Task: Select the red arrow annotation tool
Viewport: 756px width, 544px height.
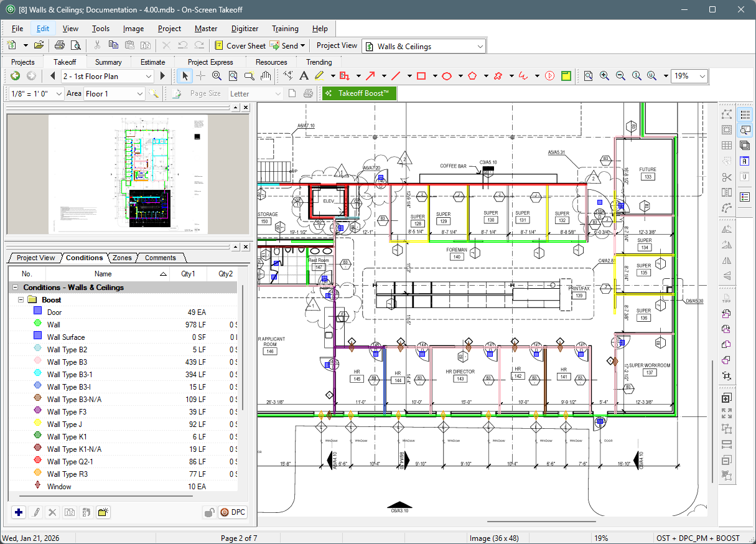Action: 370,76
